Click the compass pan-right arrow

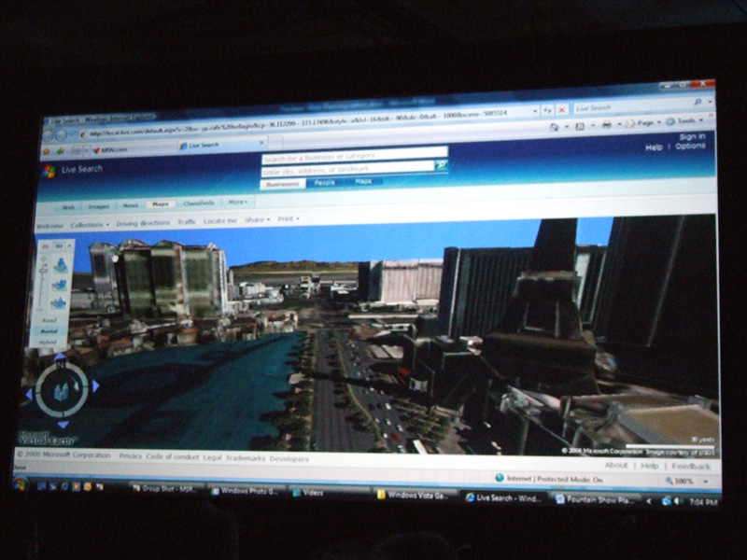click(x=95, y=385)
